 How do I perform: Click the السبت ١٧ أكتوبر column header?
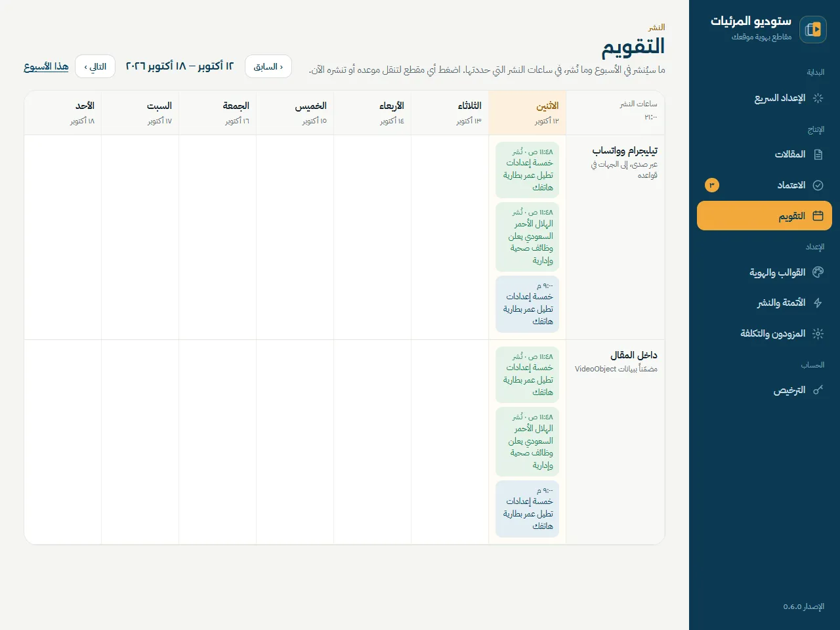click(x=140, y=113)
